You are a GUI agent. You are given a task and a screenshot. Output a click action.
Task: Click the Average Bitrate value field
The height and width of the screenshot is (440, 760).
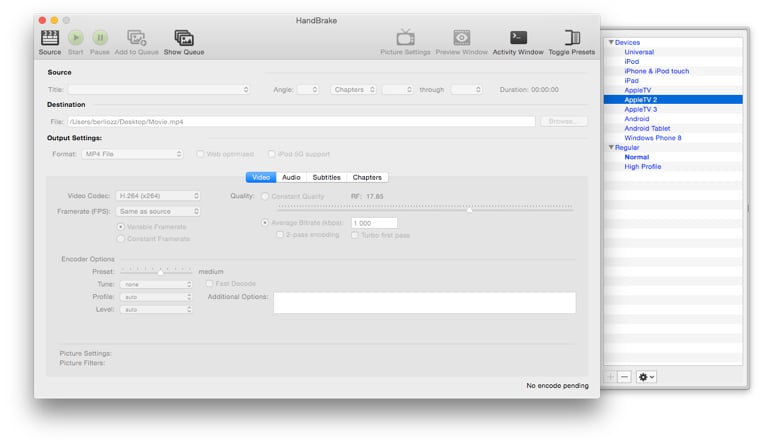(374, 223)
